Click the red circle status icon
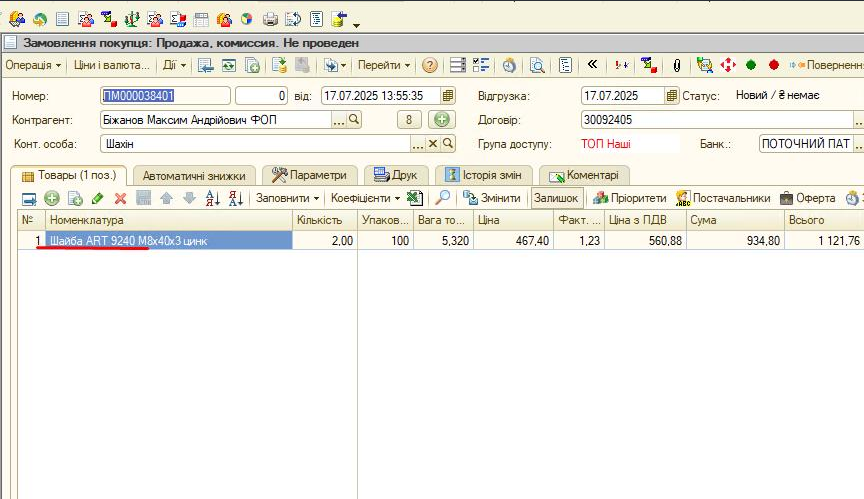Image resolution: width=864 pixels, height=499 pixels. 774,65
